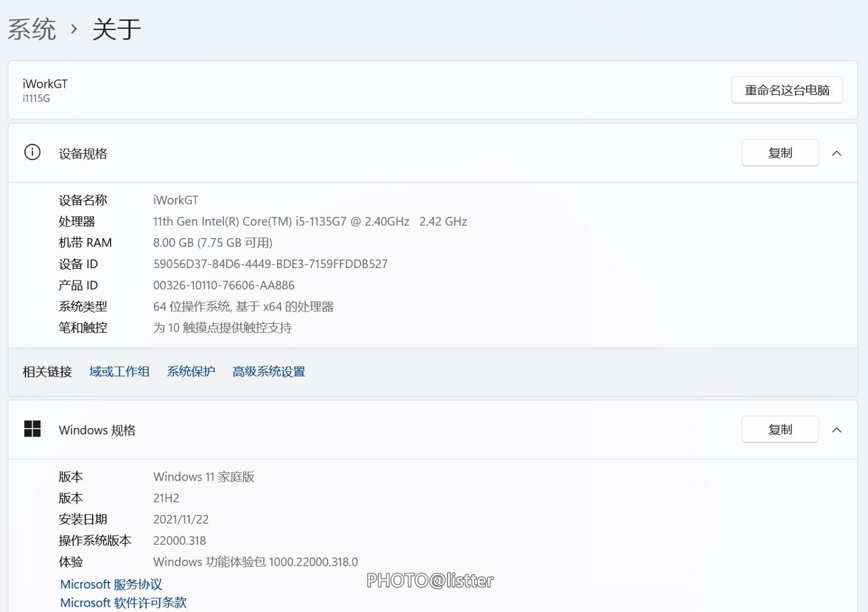
Task: Copy device specifications with 复制
Action: (x=780, y=154)
